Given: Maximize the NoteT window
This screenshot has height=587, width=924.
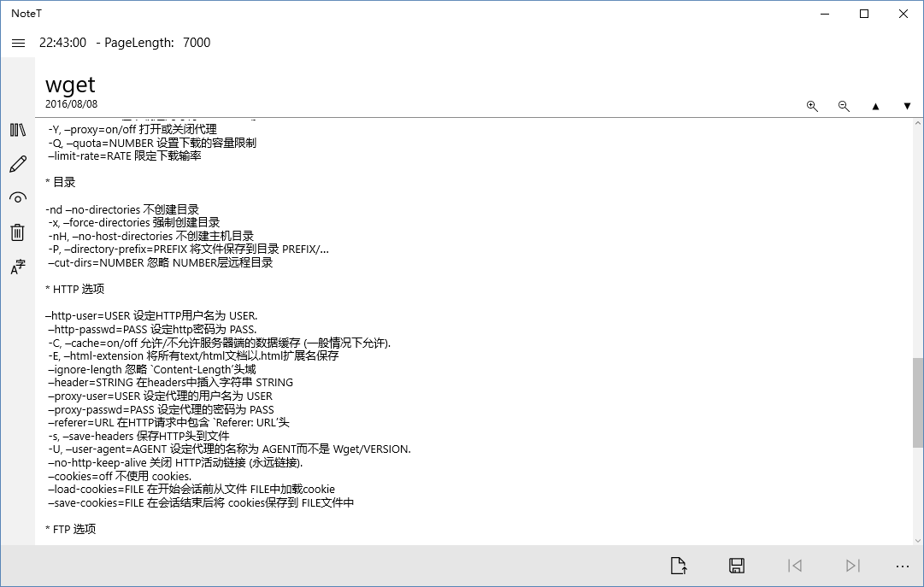Looking at the screenshot, I should pyautogui.click(x=864, y=14).
